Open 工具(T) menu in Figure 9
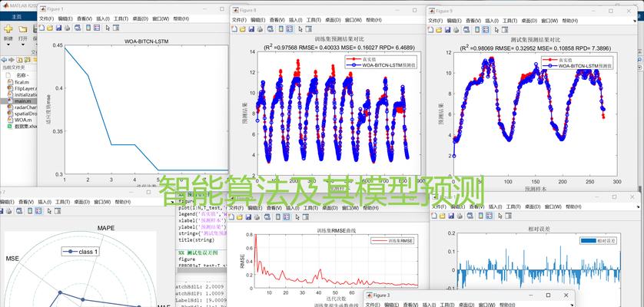 [x=511, y=21]
